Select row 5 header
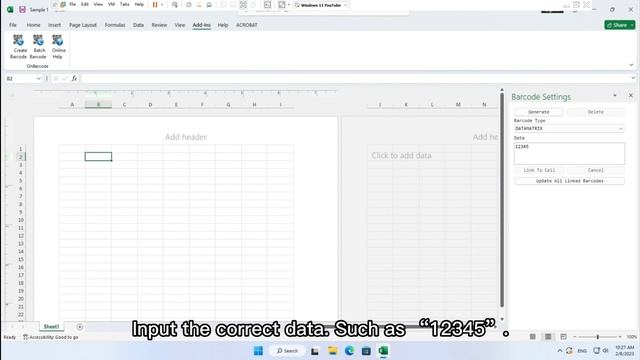 [20, 180]
